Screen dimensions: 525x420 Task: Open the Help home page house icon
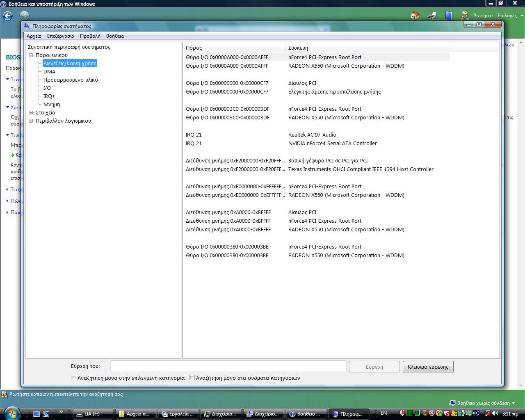coord(415,16)
